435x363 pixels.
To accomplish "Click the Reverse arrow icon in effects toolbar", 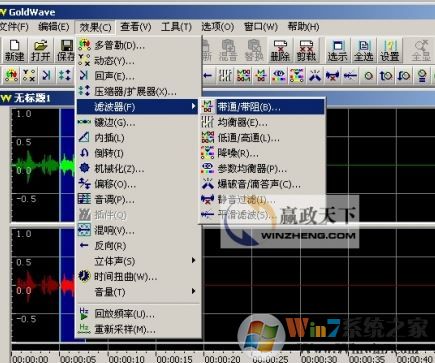I will click(x=207, y=76).
